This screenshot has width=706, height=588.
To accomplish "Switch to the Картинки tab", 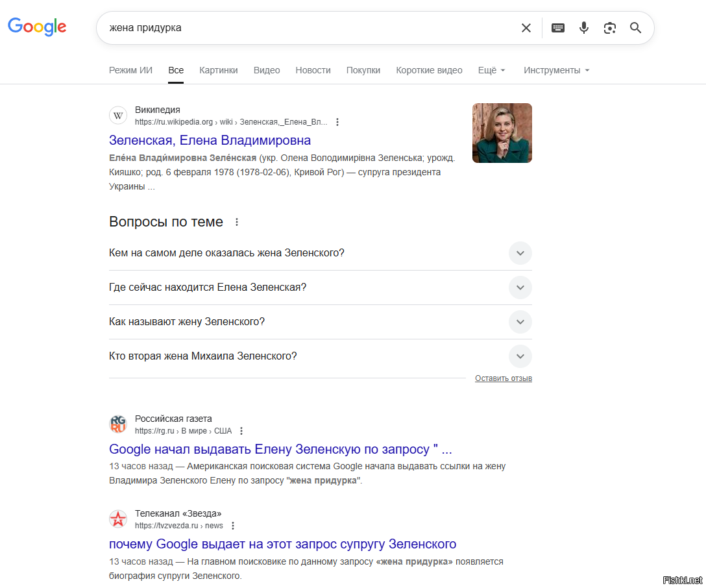I will [x=218, y=70].
